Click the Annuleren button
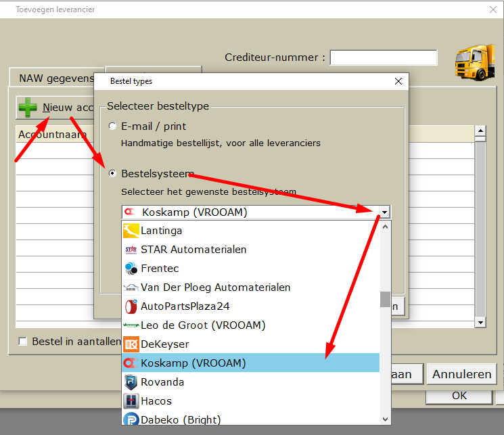The image size is (504, 435). coord(462,374)
